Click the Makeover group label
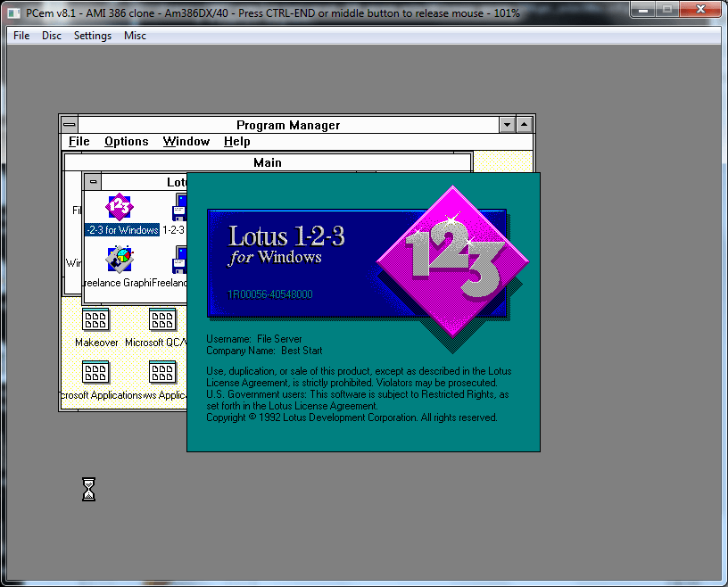 [x=96, y=343]
